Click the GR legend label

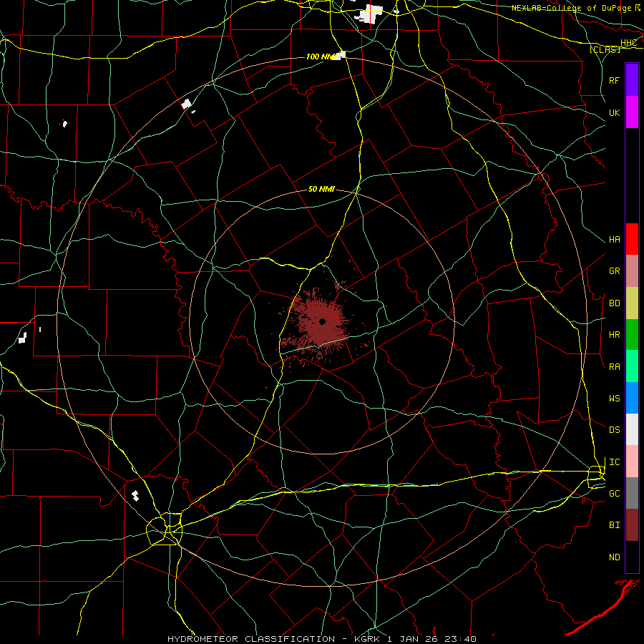pyautogui.click(x=614, y=271)
